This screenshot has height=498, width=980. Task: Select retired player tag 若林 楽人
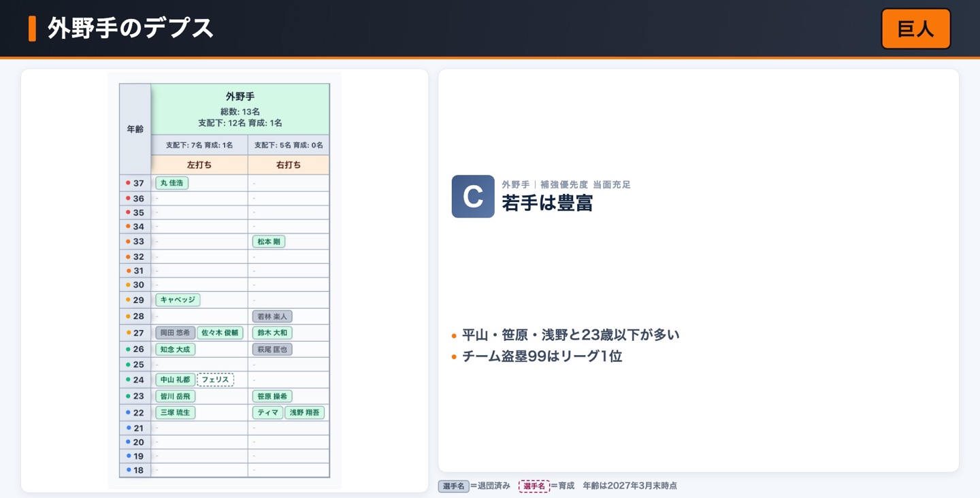tap(272, 316)
